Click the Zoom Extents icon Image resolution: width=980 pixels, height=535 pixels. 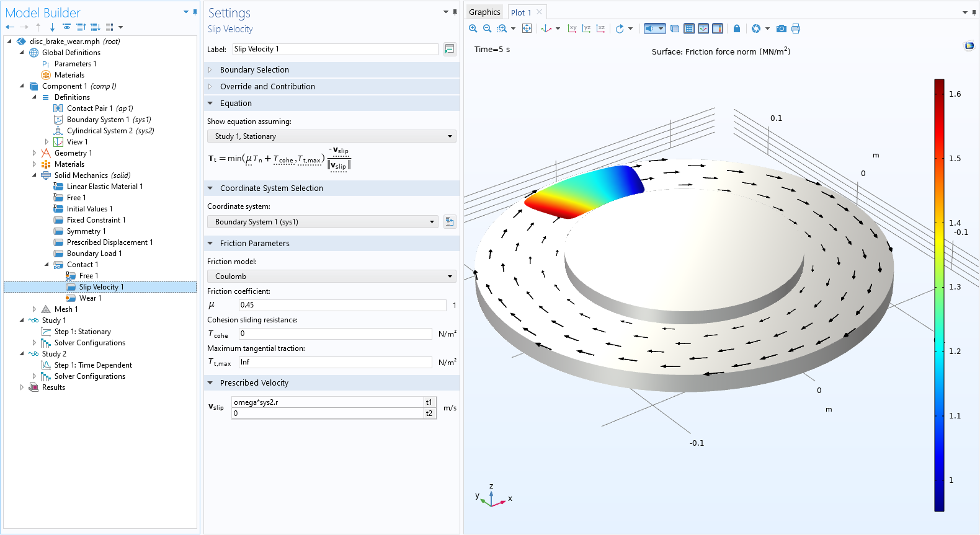pos(527,29)
